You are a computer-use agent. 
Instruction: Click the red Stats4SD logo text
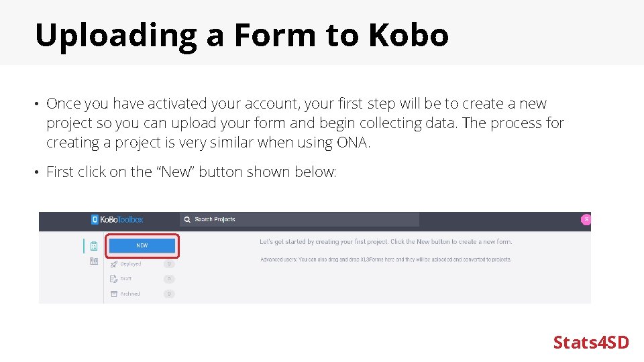click(x=591, y=343)
